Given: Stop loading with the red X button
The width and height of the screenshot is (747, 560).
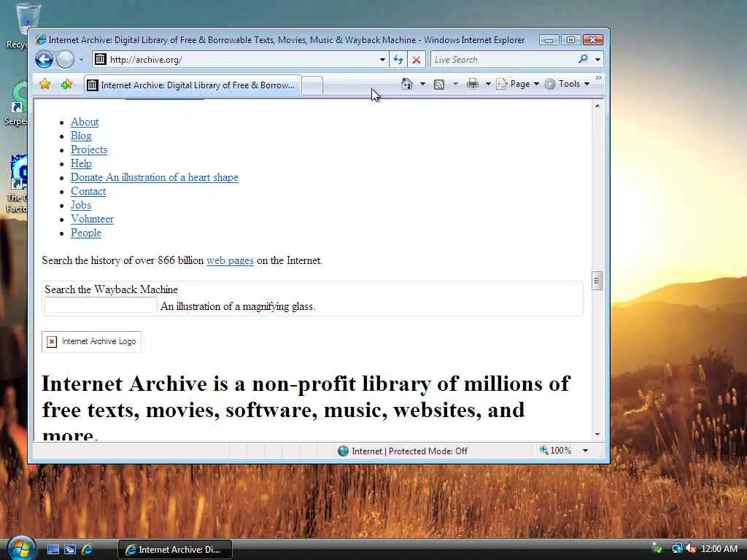Looking at the screenshot, I should pos(417,60).
